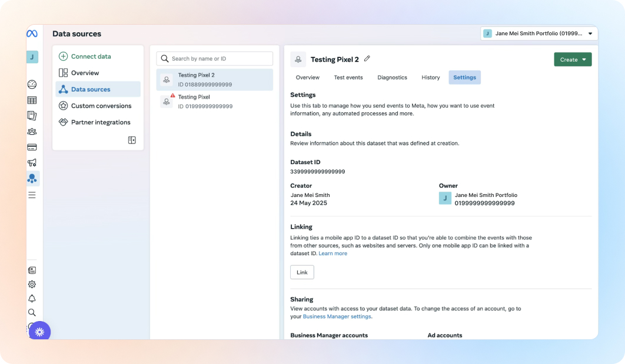
Task: Open the Jane Mei Smith Portfolio account selector
Action: 539,34
